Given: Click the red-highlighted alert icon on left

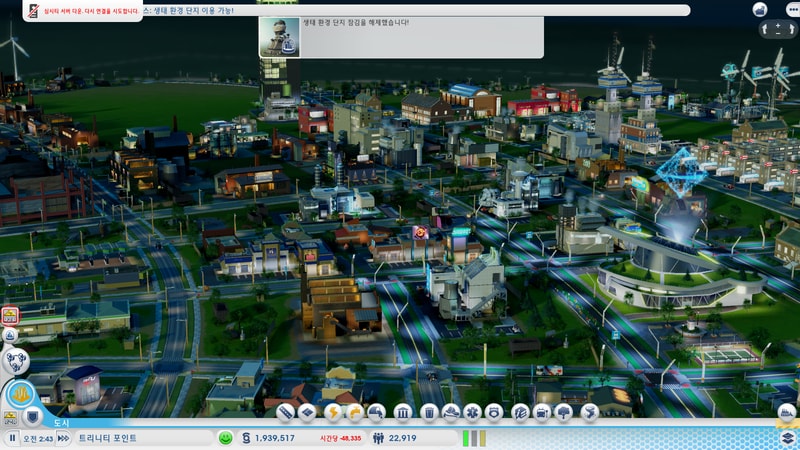Looking at the screenshot, I should click(10, 316).
